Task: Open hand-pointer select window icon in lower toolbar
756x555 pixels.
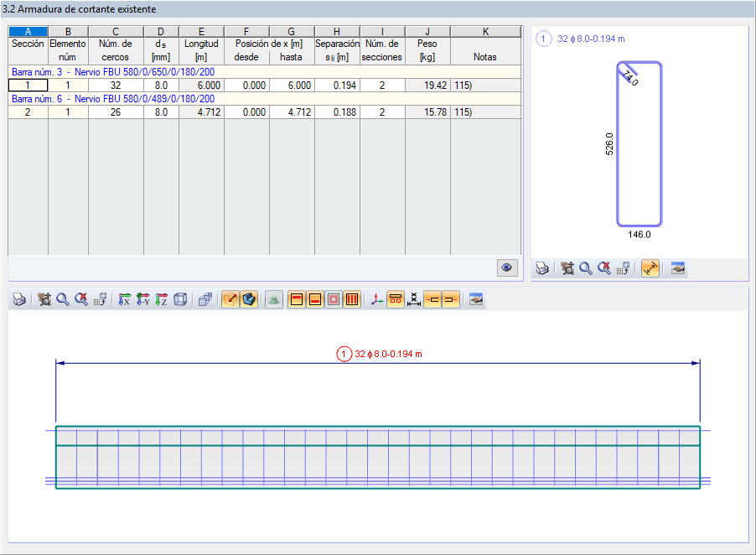Action: point(476,299)
